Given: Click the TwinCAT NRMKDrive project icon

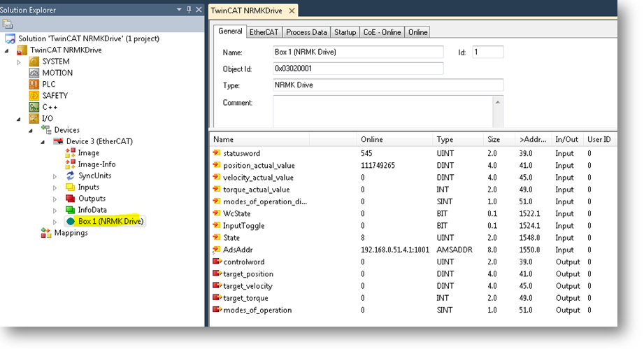Looking at the screenshot, I should click(x=22, y=50).
